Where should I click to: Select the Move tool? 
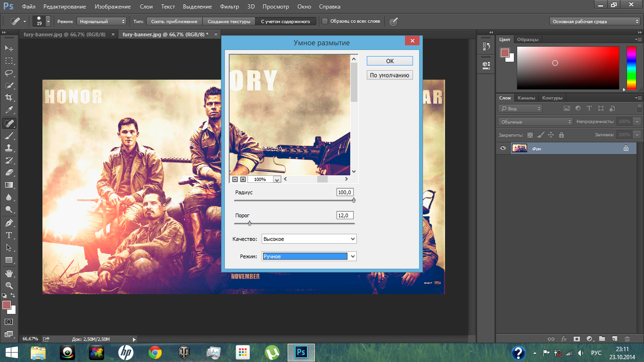9,48
